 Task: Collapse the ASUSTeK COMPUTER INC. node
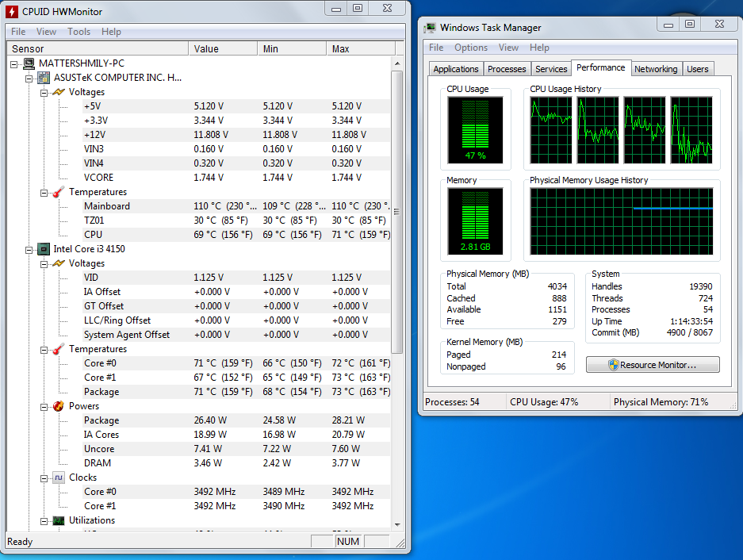click(x=29, y=79)
